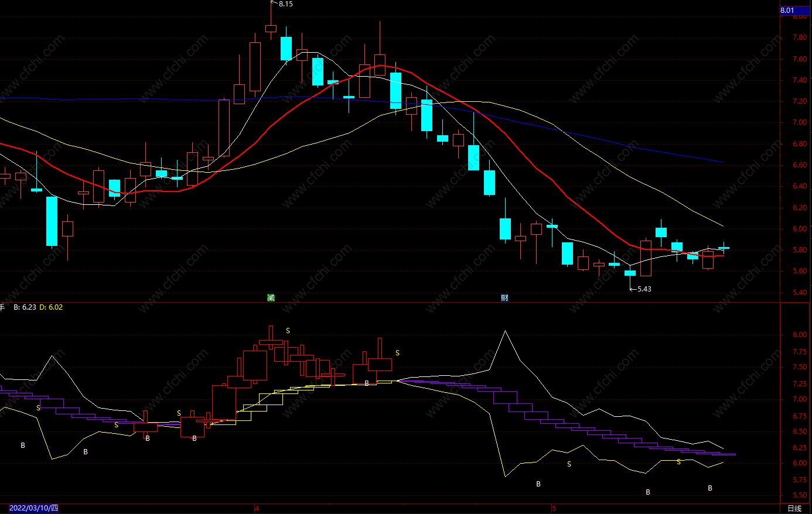Click the 6.40 price axis label
The image size is (812, 514).
[x=800, y=186]
